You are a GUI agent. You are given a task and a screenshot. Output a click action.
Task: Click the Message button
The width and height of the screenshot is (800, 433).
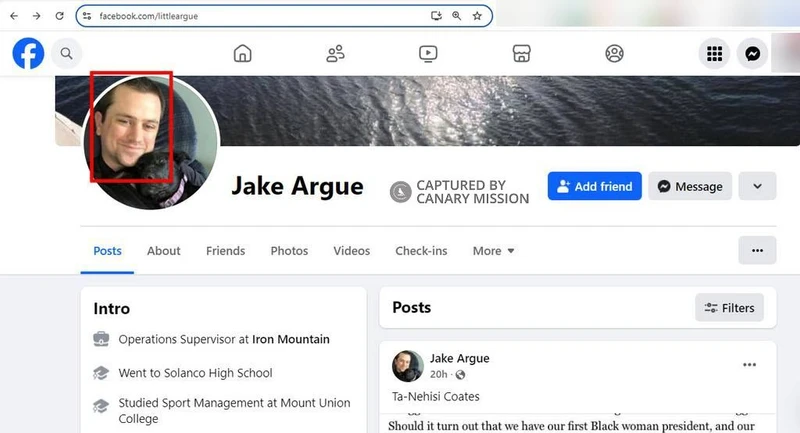690,186
